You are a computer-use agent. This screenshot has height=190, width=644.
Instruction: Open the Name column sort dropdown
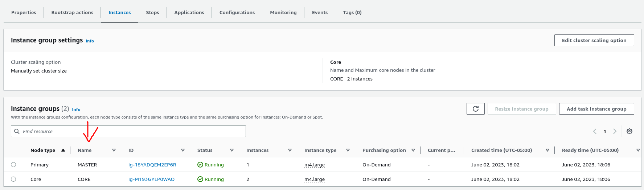114,150
